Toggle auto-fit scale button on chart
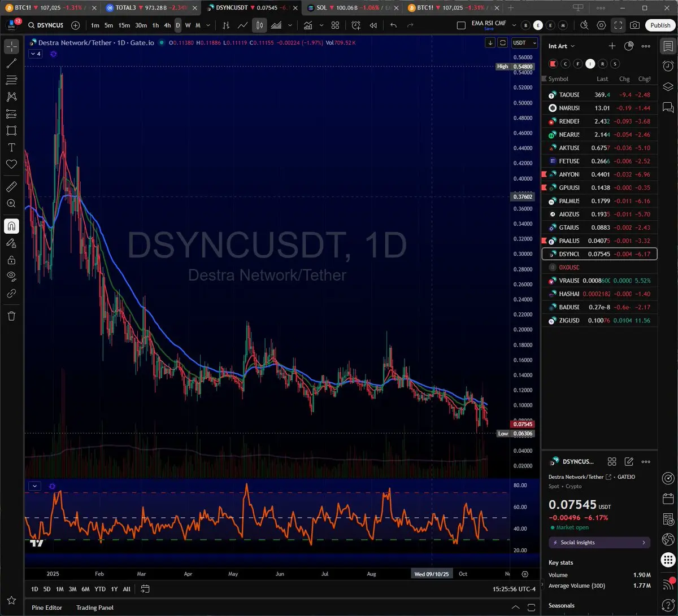The height and width of the screenshot is (616, 678). click(x=502, y=43)
